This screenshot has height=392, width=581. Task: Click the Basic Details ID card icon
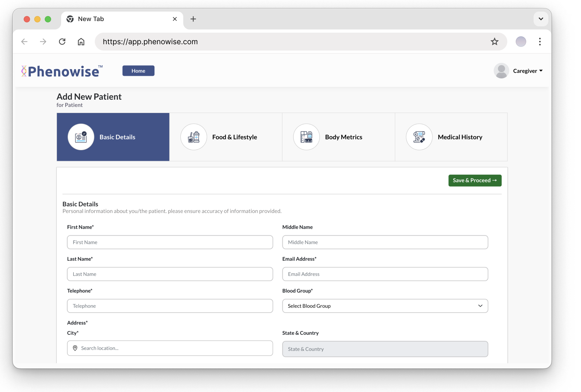pyautogui.click(x=81, y=137)
